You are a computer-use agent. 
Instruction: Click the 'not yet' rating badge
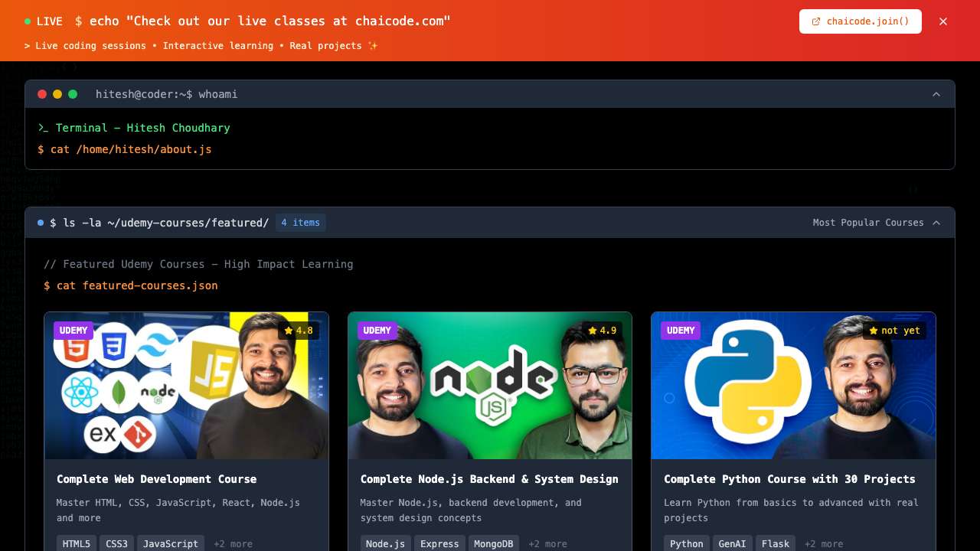click(x=894, y=331)
